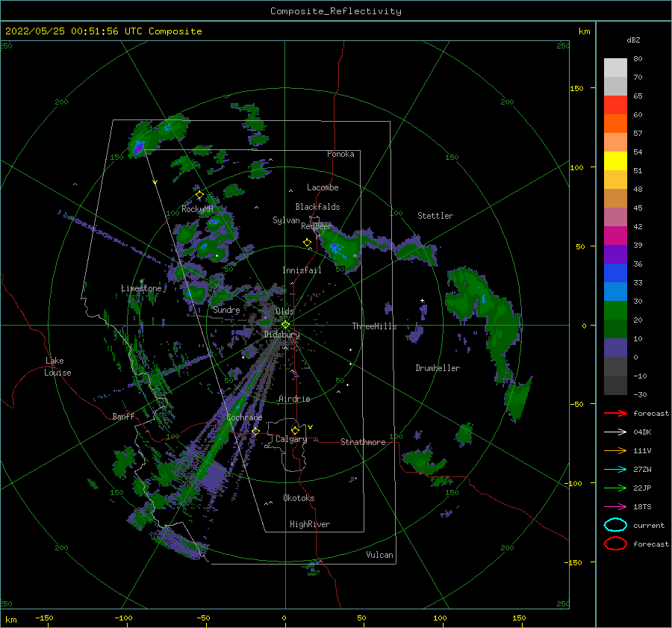Select the purple 36-39 dBZ swatch
This screenshot has width=672, height=628.
pyautogui.click(x=615, y=254)
